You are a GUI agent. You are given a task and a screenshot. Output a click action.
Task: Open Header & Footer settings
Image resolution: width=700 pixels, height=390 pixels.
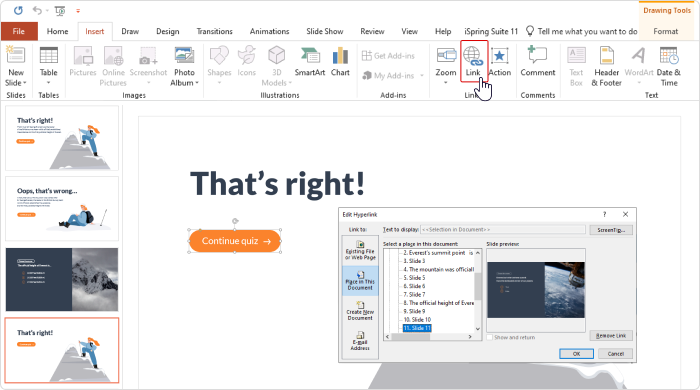pos(606,67)
